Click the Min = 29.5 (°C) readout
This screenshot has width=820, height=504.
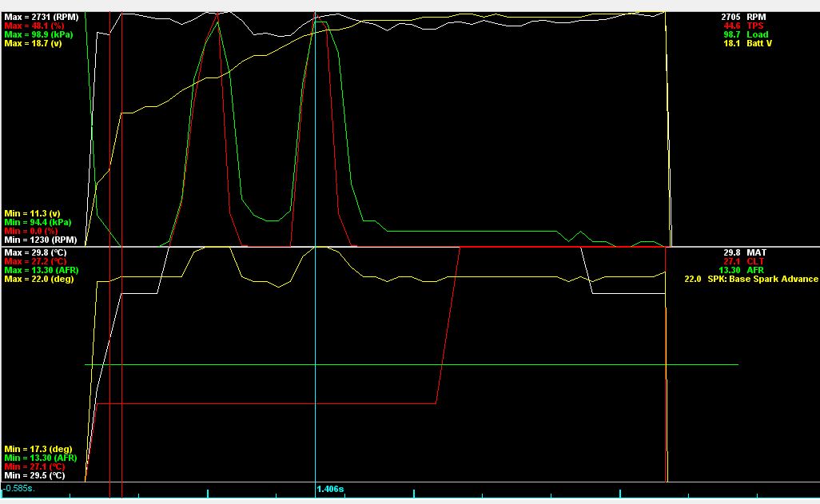point(34,475)
